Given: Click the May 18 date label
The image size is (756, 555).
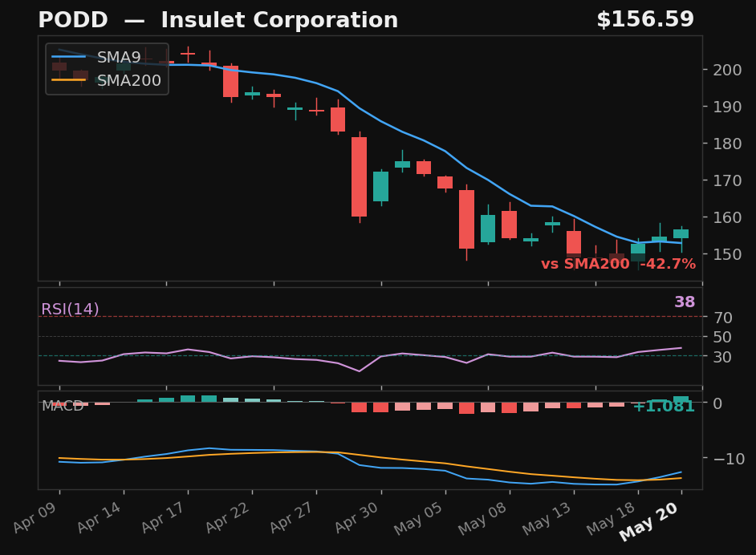Looking at the screenshot, I should point(612,518).
